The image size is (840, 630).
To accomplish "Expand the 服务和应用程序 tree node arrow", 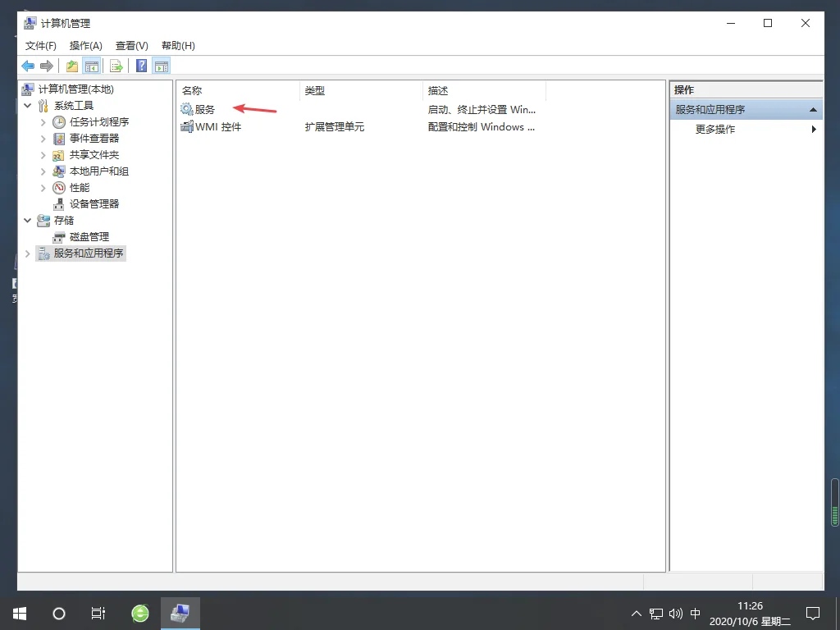I will click(28, 253).
